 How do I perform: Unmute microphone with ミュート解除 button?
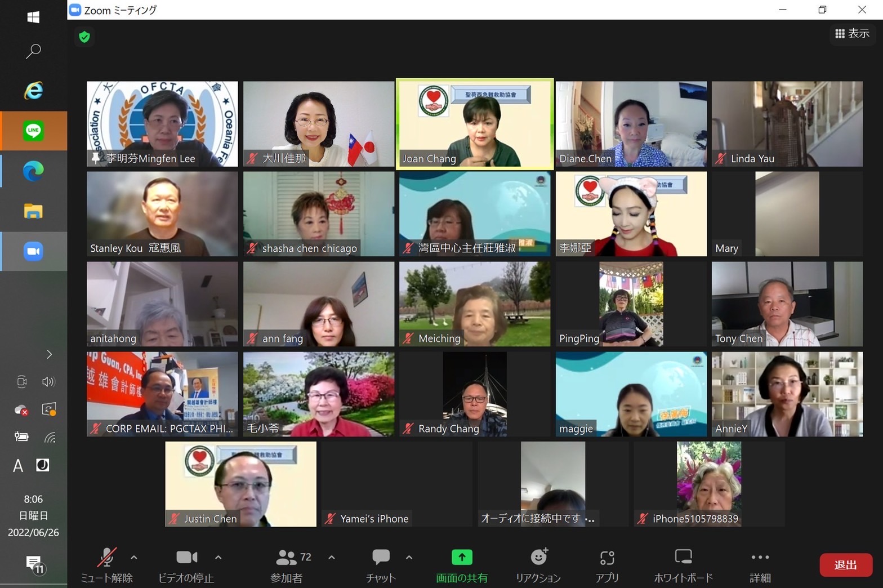click(106, 565)
